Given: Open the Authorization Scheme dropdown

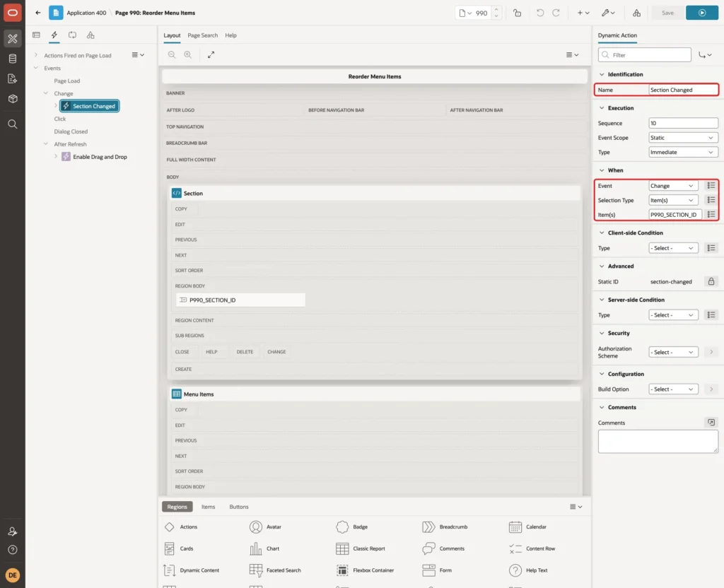Looking at the screenshot, I should point(673,352).
